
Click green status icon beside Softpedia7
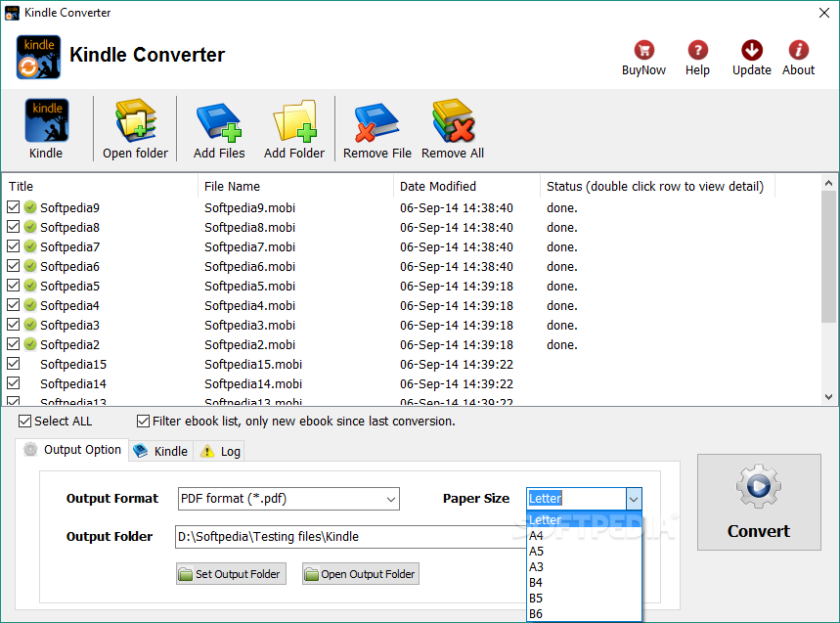pos(30,246)
